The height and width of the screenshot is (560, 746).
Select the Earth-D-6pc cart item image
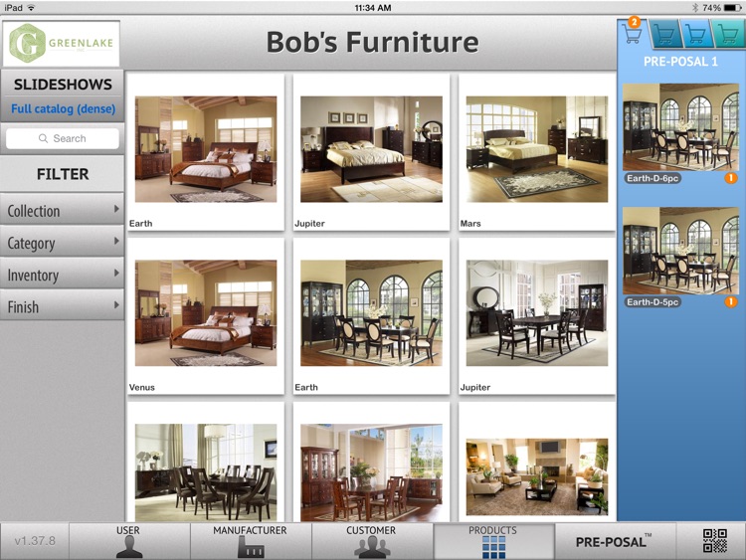pyautogui.click(x=680, y=127)
